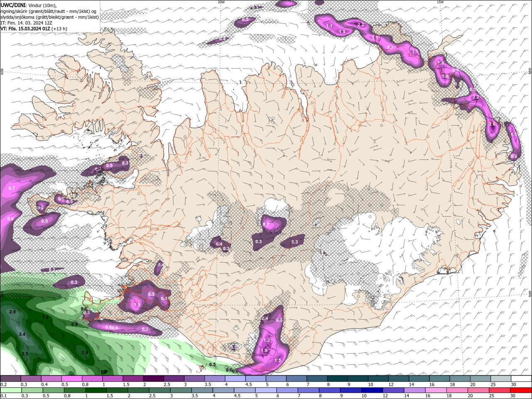Click the 15W longitude label
The width and height of the screenshot is (532, 399).
tap(440, 2)
